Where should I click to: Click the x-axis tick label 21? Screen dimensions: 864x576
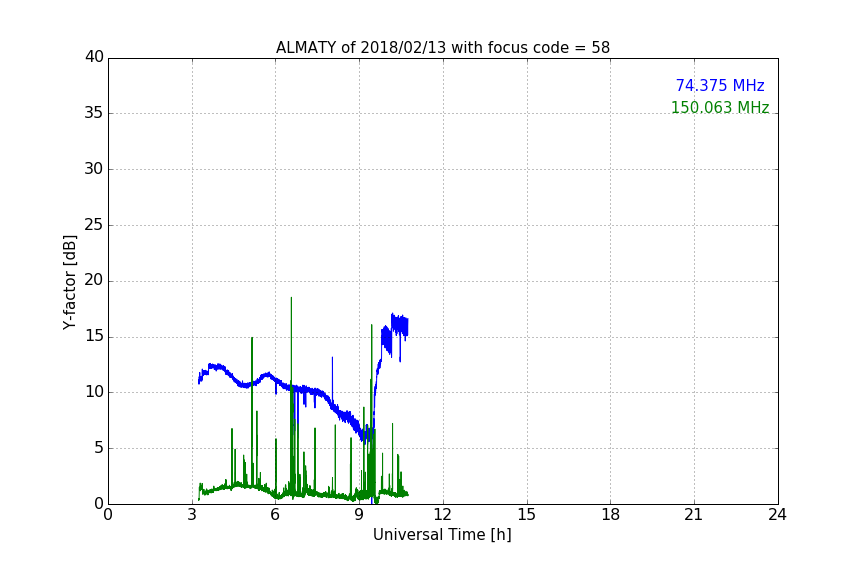(x=694, y=515)
